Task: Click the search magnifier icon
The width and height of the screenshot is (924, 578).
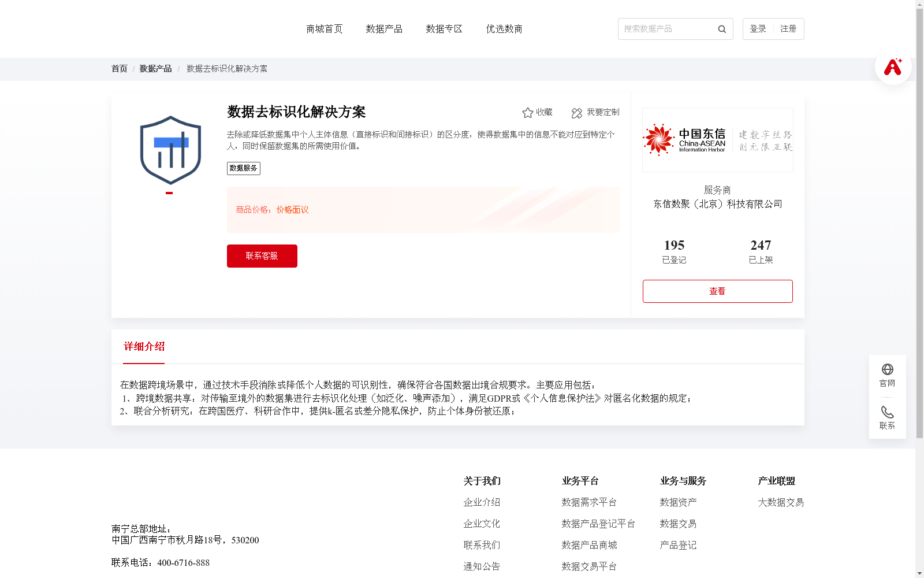Action: 722,29
